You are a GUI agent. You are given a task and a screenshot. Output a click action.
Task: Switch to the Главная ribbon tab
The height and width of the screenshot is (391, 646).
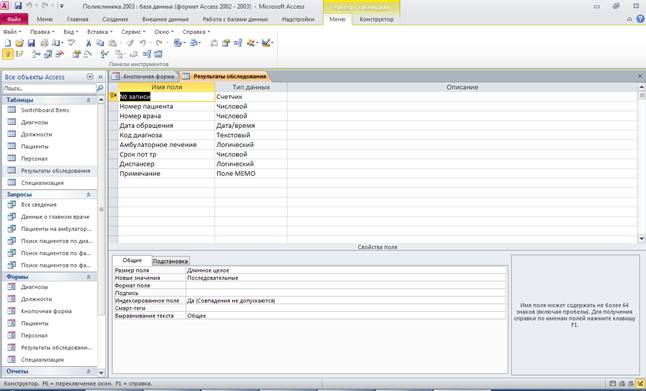[x=77, y=19]
